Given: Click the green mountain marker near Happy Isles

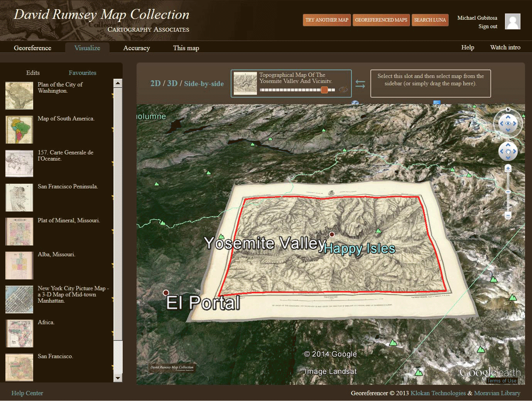Looking at the screenshot, I should [x=378, y=231].
